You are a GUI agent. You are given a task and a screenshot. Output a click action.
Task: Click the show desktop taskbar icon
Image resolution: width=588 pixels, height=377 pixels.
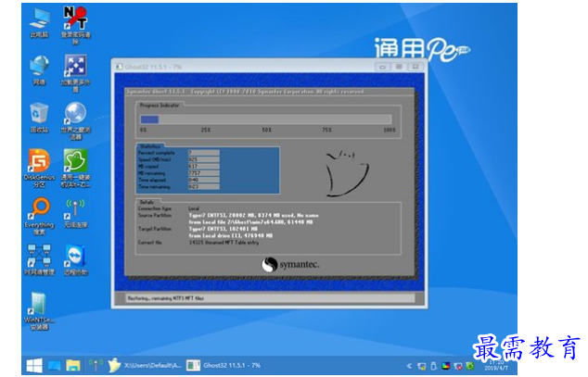(55, 365)
